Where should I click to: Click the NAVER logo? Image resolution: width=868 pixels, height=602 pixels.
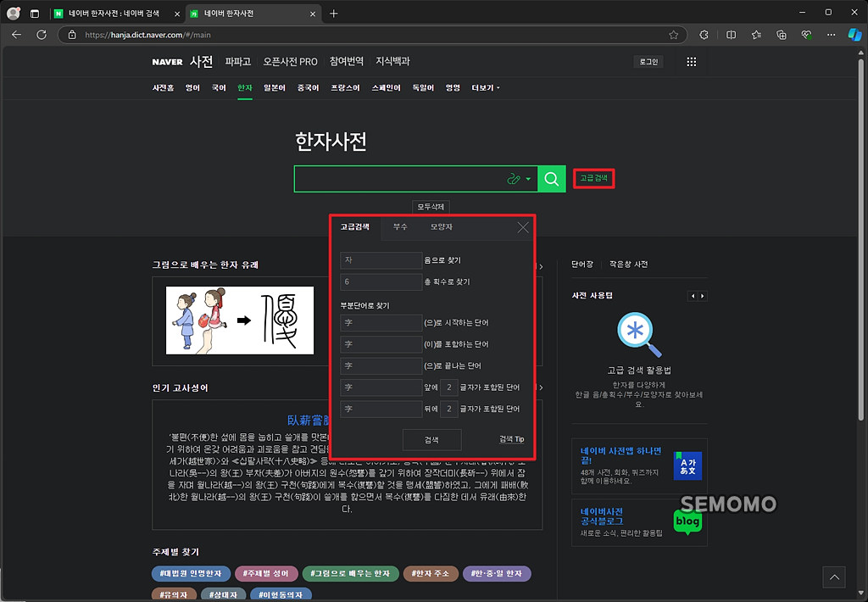point(167,62)
